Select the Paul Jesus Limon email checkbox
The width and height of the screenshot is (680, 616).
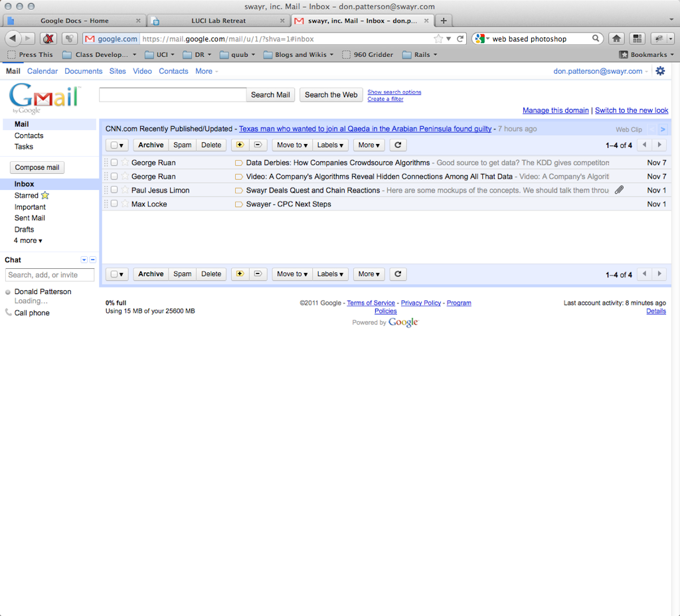[x=114, y=190]
